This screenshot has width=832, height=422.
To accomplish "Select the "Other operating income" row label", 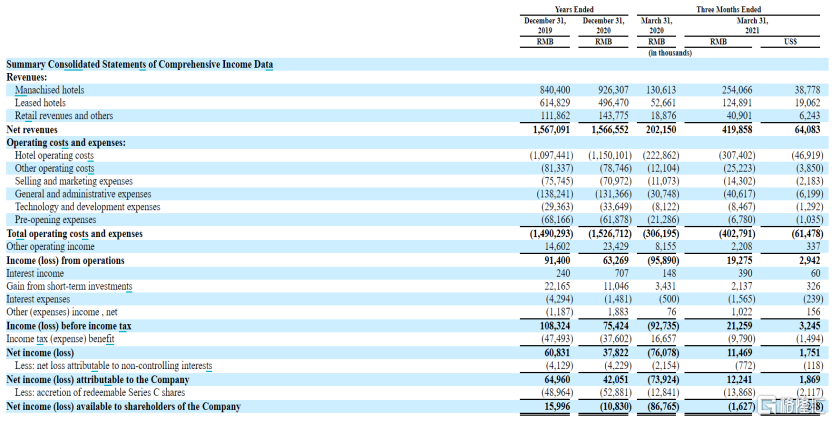I will [x=50, y=246].
